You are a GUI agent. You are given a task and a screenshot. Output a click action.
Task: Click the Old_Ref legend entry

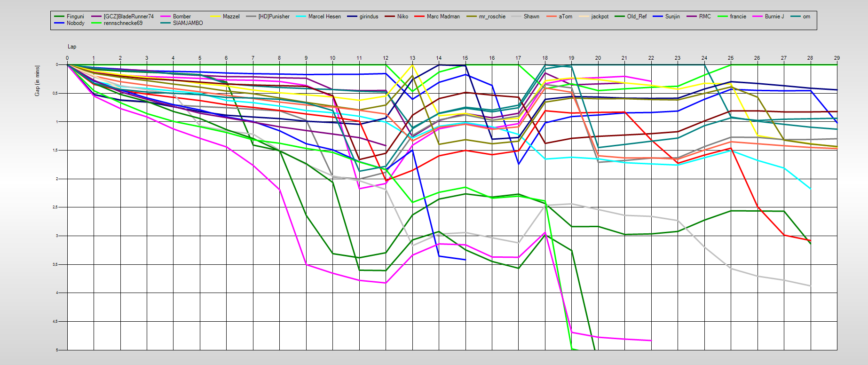coord(637,16)
